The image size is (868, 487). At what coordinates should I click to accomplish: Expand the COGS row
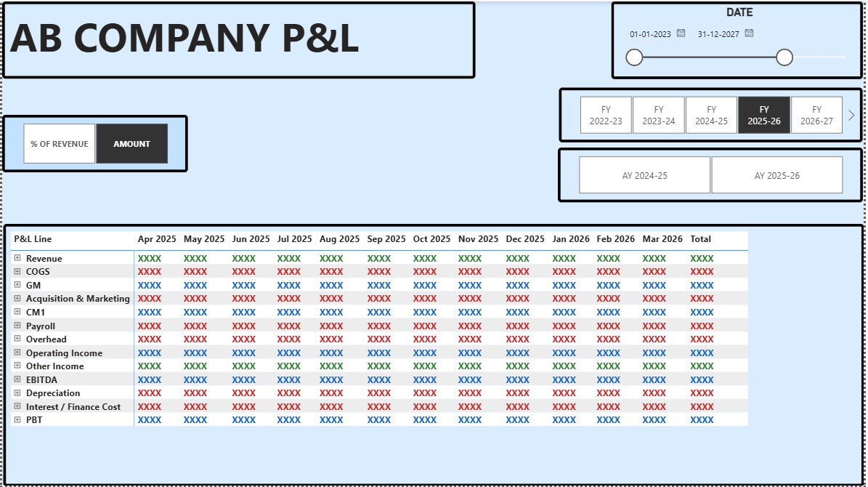tap(17, 271)
